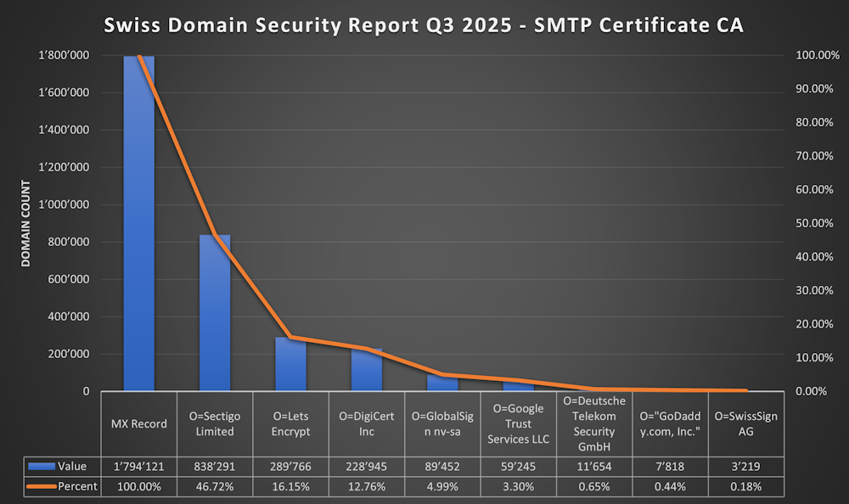Click the 46.72% percent cell

pos(215,486)
